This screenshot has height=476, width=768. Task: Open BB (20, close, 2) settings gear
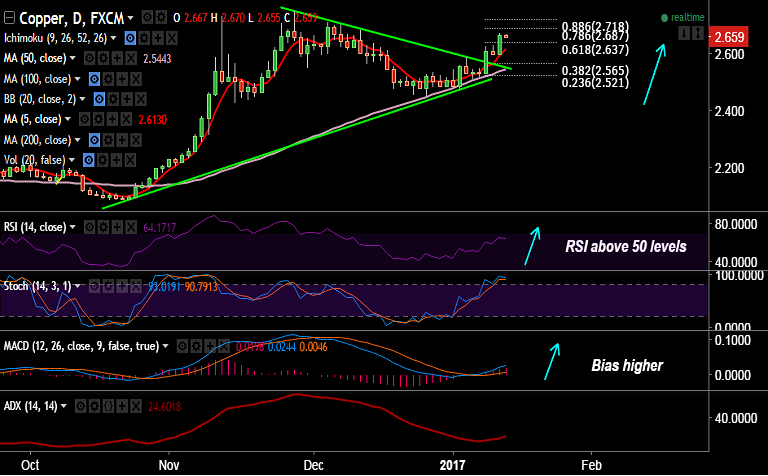coord(113,99)
